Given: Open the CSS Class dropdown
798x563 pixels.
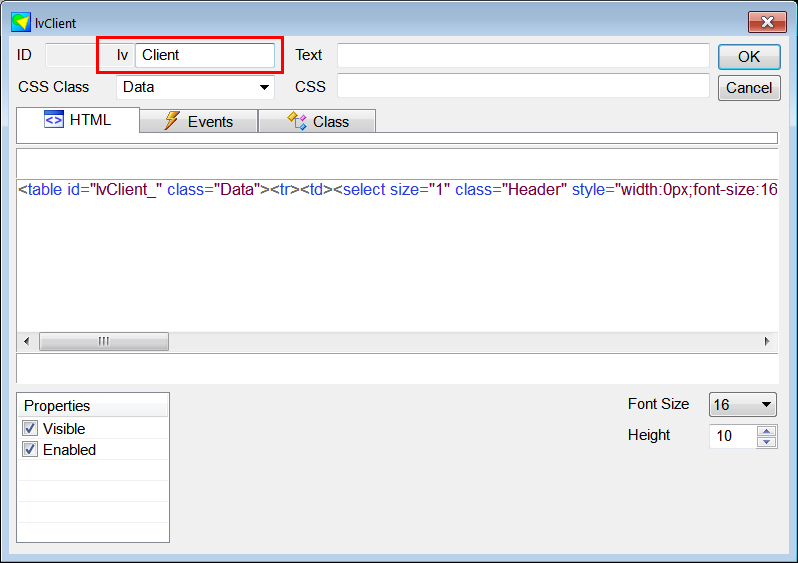Looking at the screenshot, I should [264, 87].
